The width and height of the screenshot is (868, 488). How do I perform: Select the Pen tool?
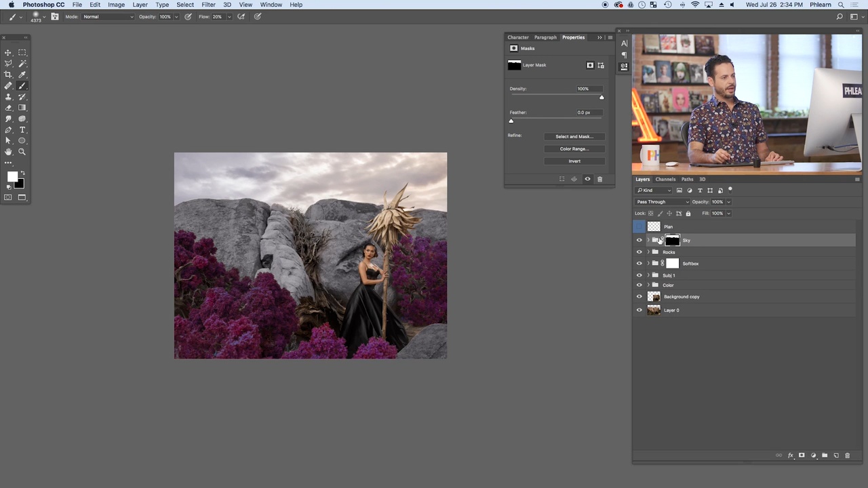pyautogui.click(x=8, y=129)
